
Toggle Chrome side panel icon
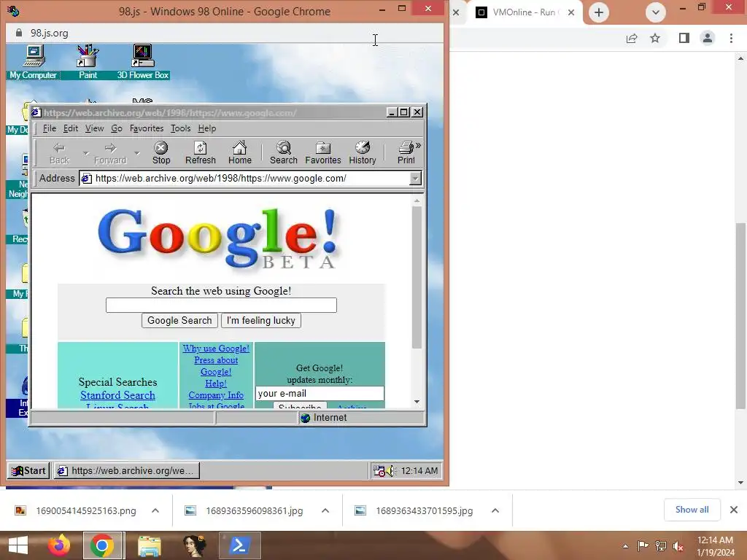pyautogui.click(x=684, y=38)
